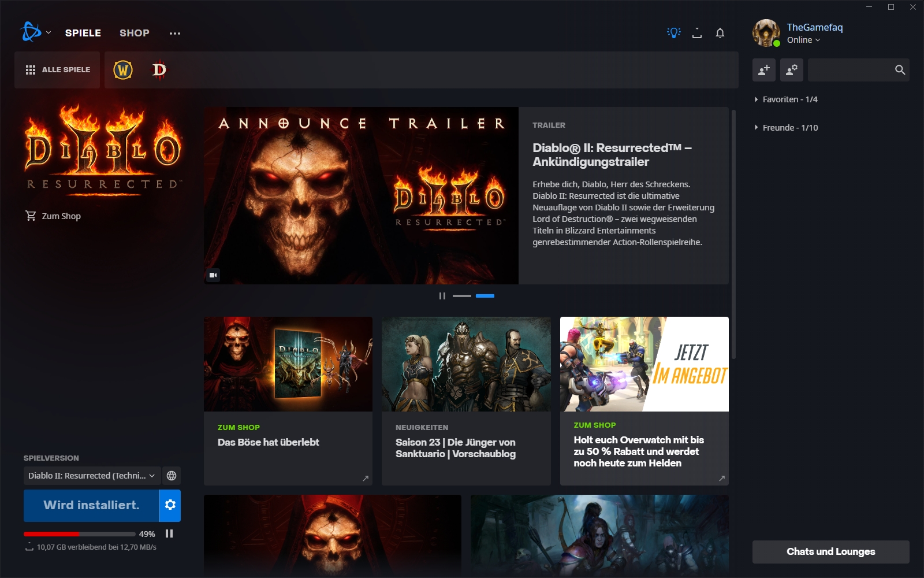924x578 pixels.
Task: Open notifications bell icon
Action: click(x=720, y=33)
